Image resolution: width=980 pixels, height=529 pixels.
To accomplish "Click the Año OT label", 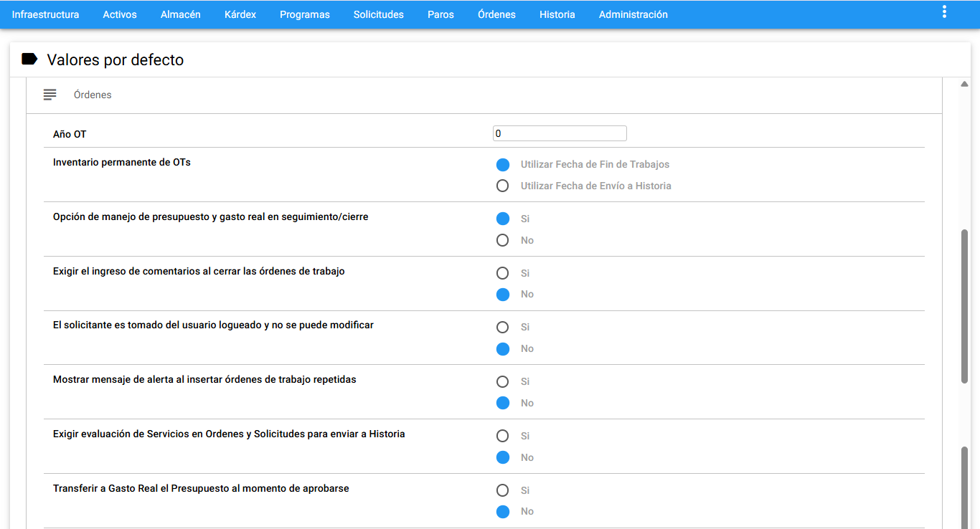I will [70, 134].
